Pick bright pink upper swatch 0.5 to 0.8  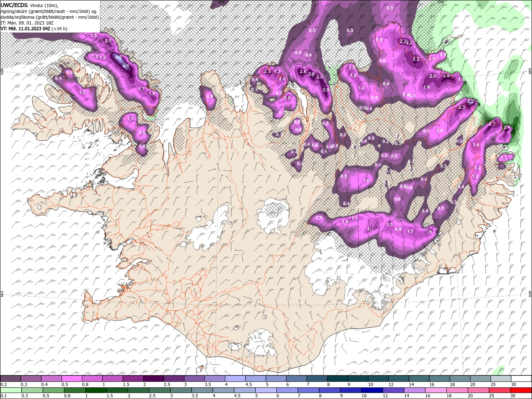tap(71, 379)
